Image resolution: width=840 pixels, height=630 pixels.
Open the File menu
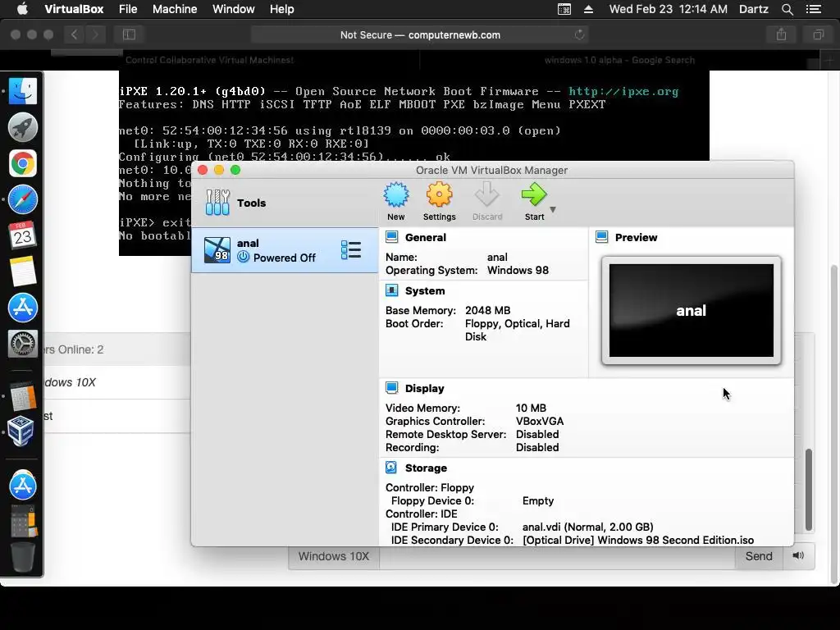point(128,9)
